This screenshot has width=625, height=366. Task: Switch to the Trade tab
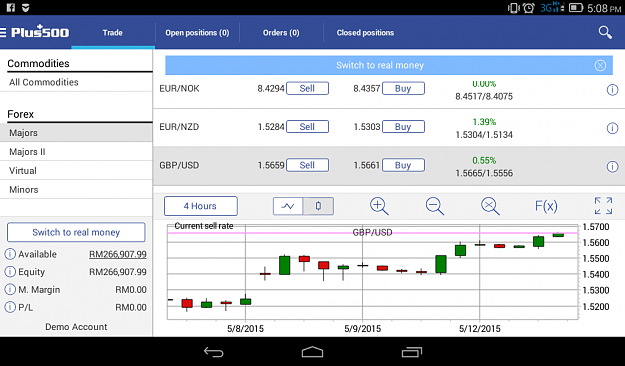pyautogui.click(x=112, y=33)
